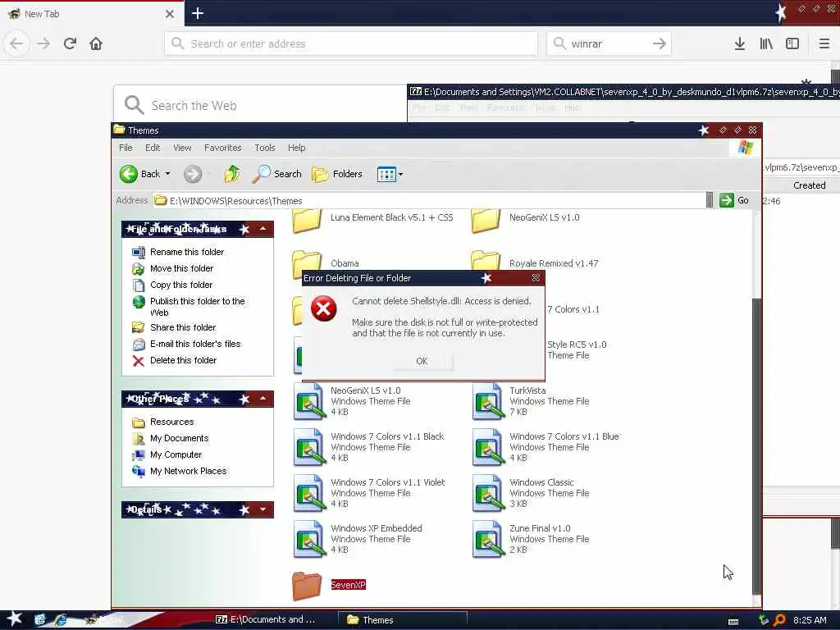
Task: Select the Royale Remixed v1.47 folder name
Action: (554, 263)
